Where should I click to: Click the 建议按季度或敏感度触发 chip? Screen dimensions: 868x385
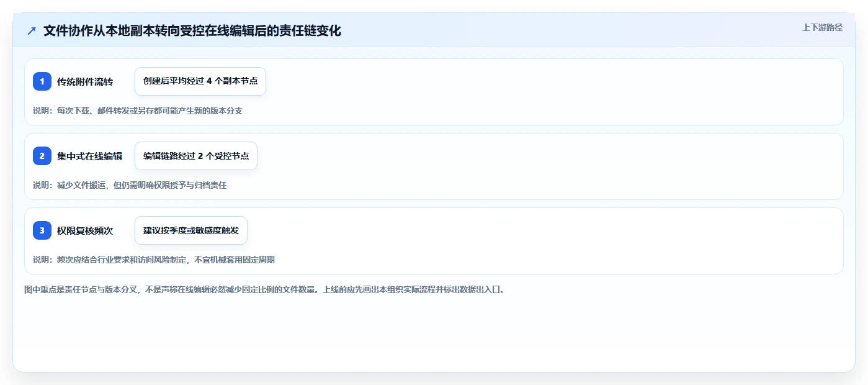[191, 230]
